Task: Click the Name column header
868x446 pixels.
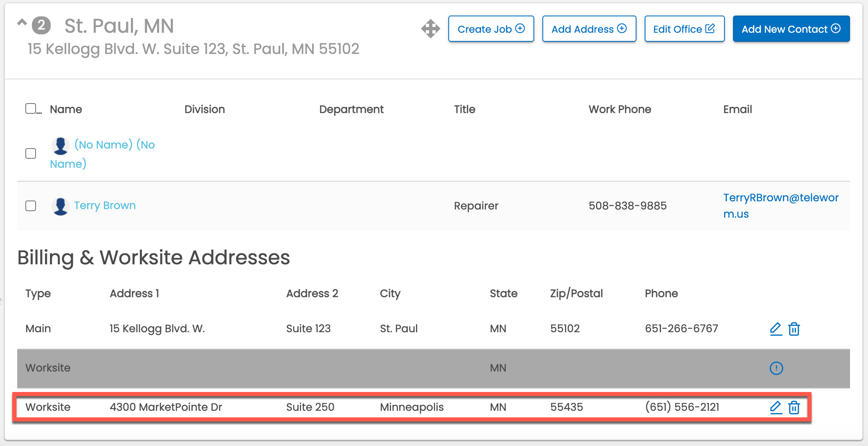Action: pyautogui.click(x=66, y=109)
